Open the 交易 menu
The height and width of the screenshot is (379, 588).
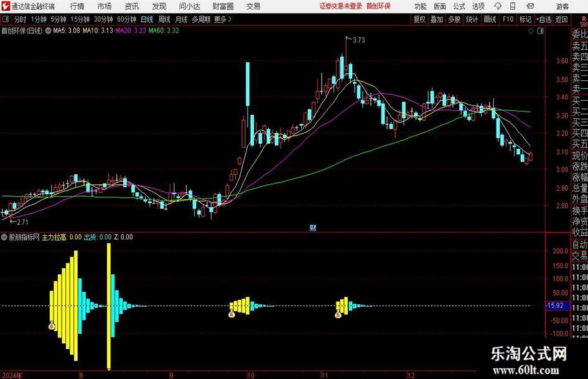(x=253, y=6)
